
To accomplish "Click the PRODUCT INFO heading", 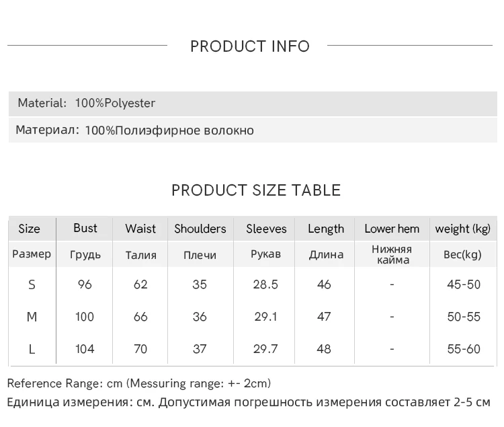I will [x=250, y=46].
